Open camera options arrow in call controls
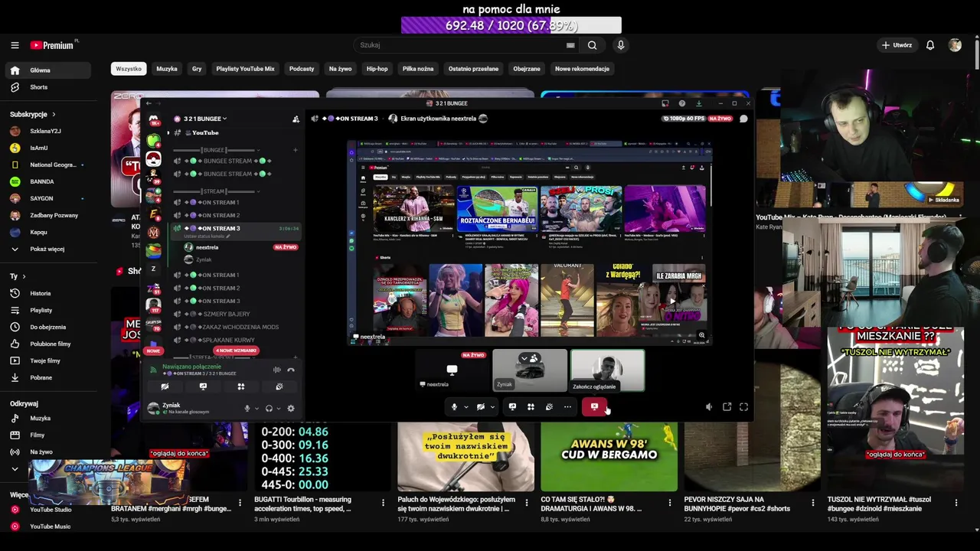 click(492, 407)
